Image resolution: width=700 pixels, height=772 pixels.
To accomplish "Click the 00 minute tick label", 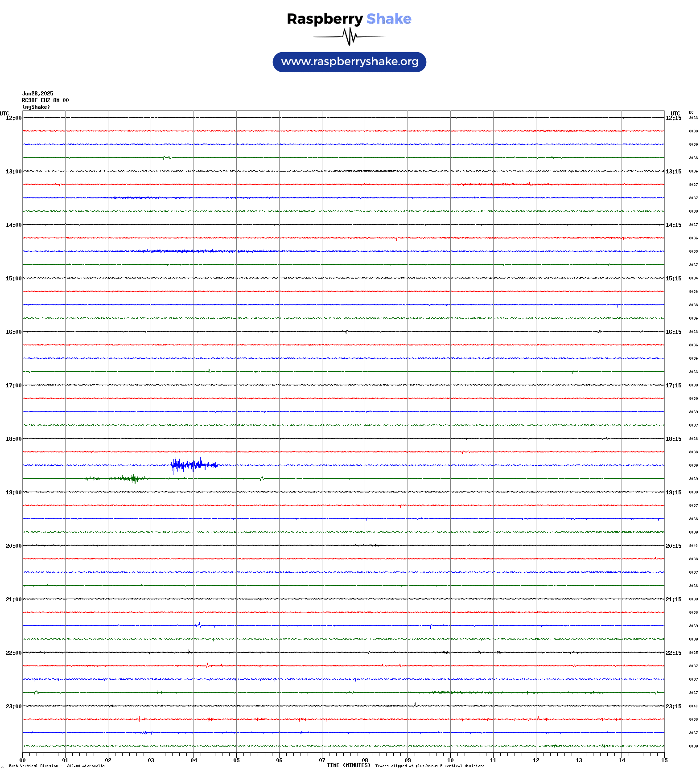I will pyautogui.click(x=23, y=760).
